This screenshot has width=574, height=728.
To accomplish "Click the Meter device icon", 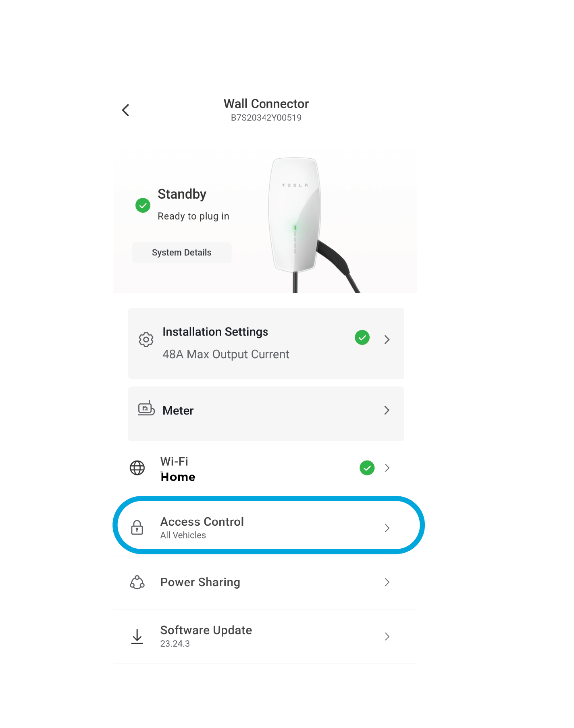I will tap(146, 408).
